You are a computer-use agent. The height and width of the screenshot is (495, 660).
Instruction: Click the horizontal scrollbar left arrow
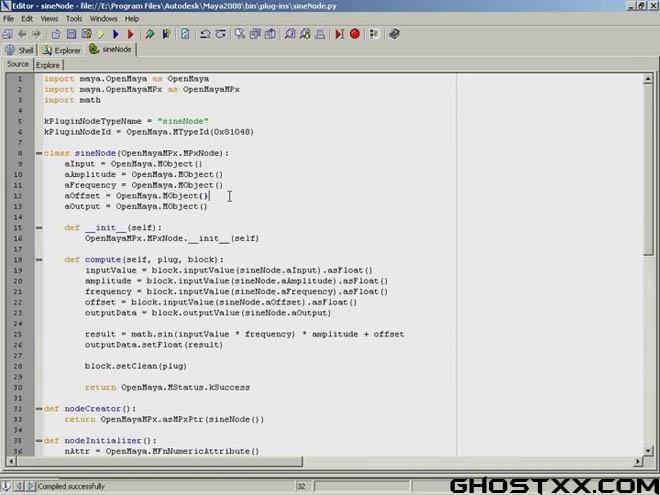click(11, 462)
